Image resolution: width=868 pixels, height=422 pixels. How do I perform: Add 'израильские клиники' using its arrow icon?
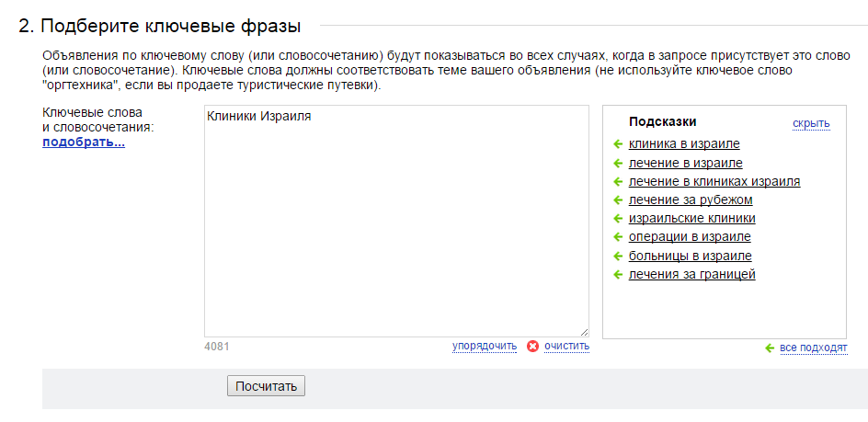click(x=618, y=219)
